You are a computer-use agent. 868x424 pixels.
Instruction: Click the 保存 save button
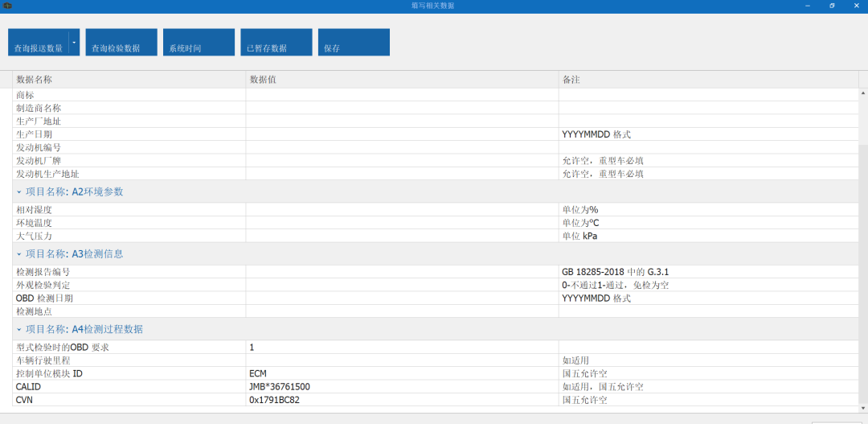tap(354, 42)
